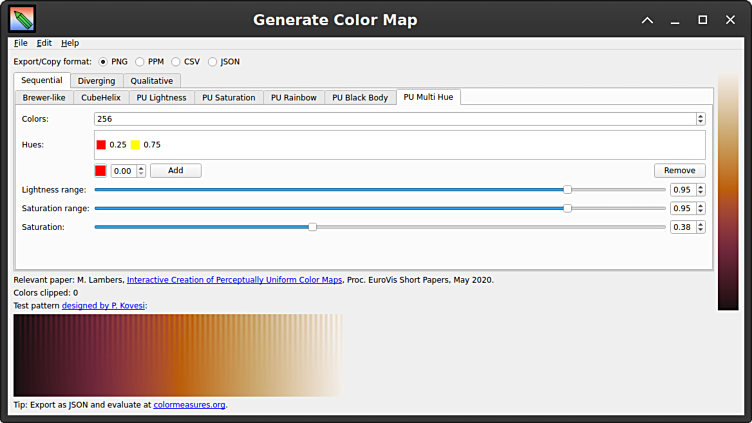
Task: Select the PNG export format
Action: coord(103,62)
